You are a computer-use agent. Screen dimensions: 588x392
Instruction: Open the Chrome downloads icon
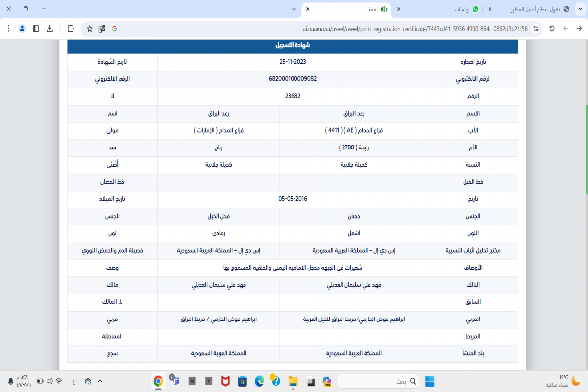pos(49,29)
